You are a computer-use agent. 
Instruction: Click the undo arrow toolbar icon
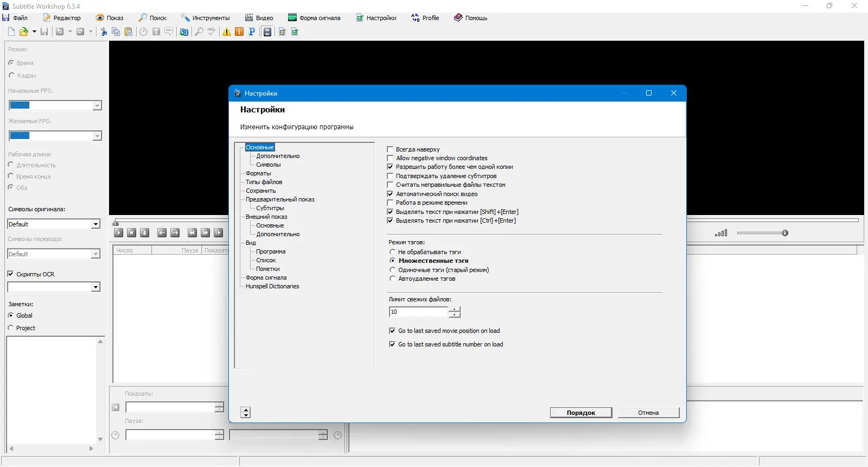click(x=60, y=31)
